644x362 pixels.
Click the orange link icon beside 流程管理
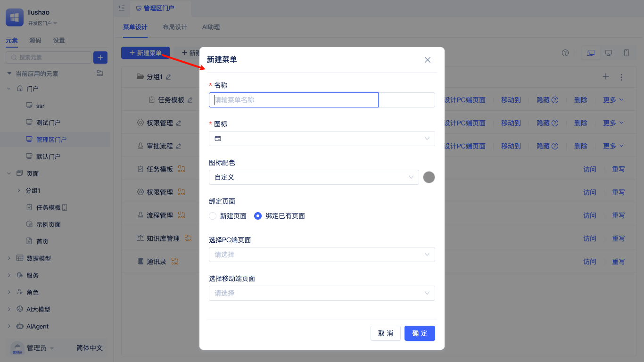click(x=181, y=215)
